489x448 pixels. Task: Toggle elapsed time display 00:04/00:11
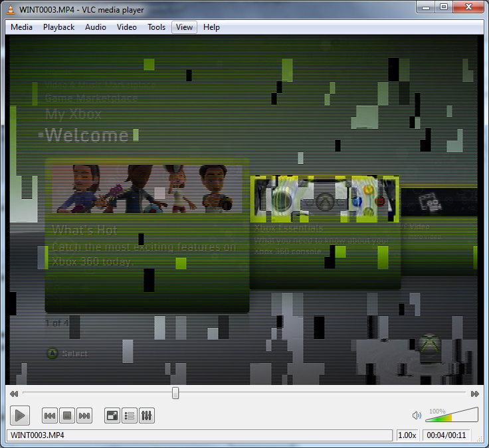coord(446,435)
